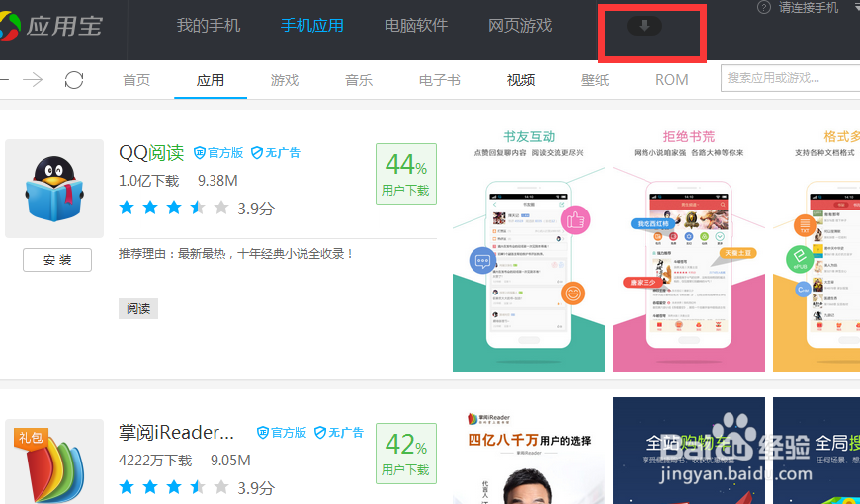Open 掌阅iReader app title
Image resolution: width=860 pixels, height=504 pixels.
click(x=177, y=433)
